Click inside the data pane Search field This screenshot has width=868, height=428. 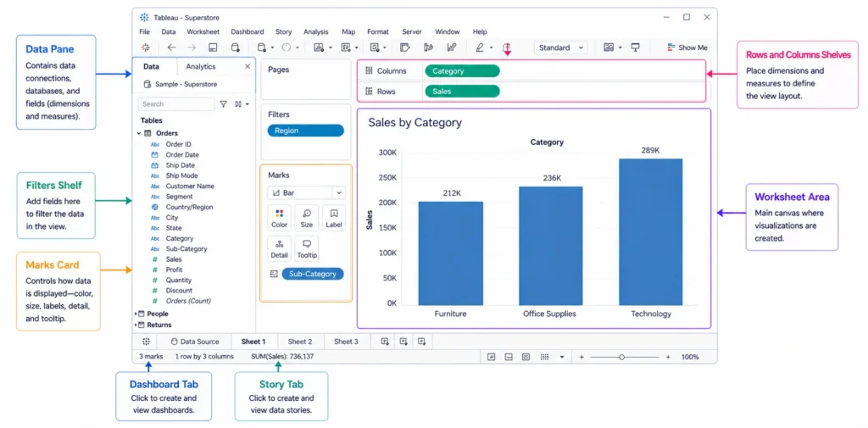click(176, 103)
